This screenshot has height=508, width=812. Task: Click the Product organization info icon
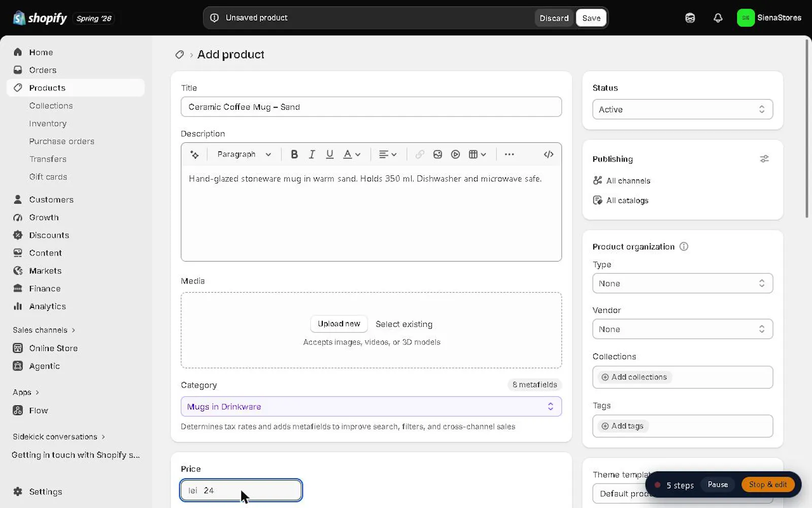click(684, 246)
